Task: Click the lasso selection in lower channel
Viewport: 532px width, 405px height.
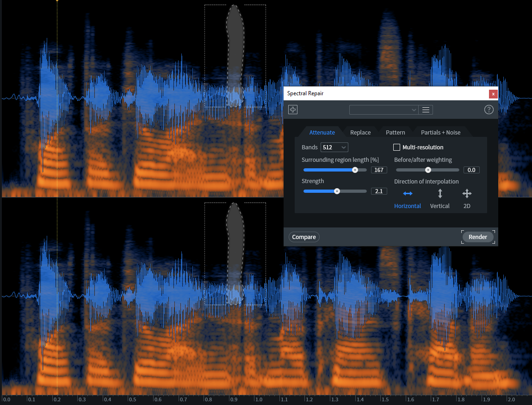Action: point(235,254)
